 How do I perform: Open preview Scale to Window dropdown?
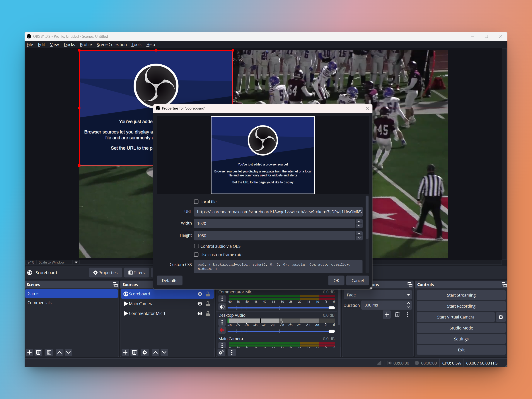(x=76, y=262)
